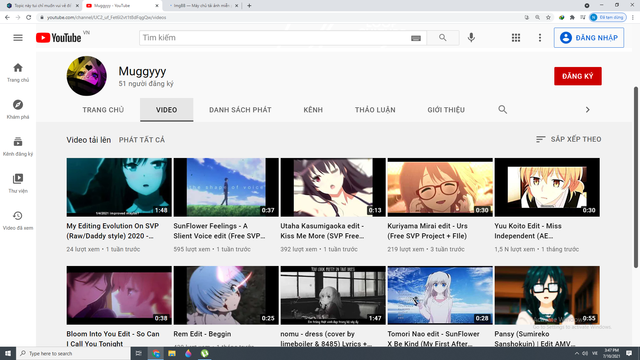Open the Utaha Kasumigaoka edit thumbnail

(x=333, y=187)
